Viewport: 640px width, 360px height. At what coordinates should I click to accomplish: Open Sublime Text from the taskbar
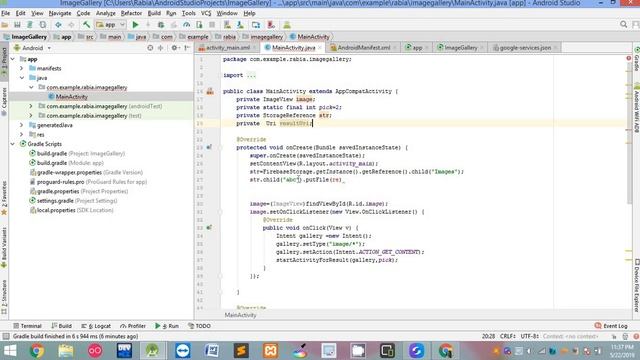[x=241, y=351]
